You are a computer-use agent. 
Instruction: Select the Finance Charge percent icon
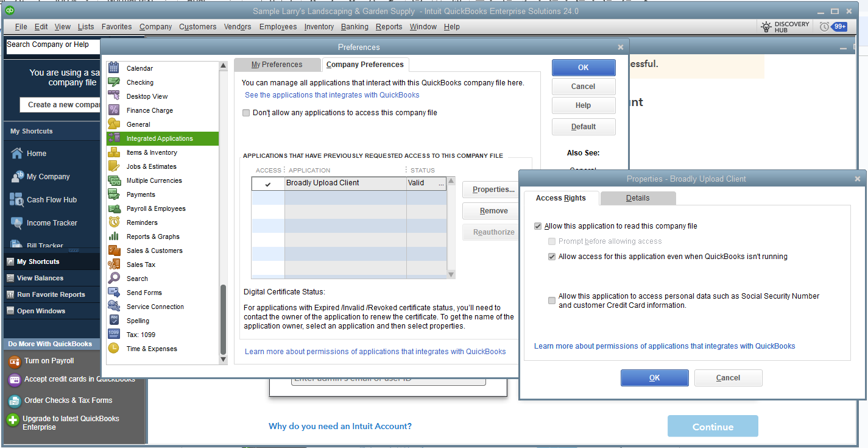click(114, 110)
